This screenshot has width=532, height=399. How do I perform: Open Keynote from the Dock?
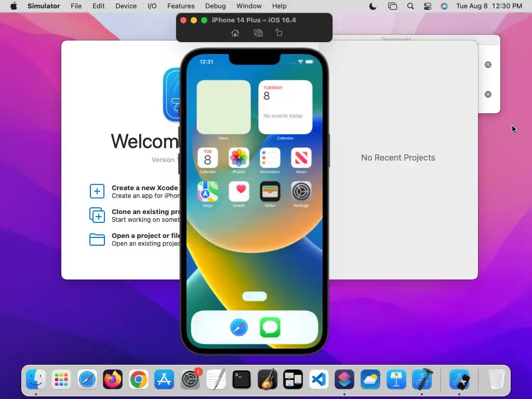pos(396,379)
